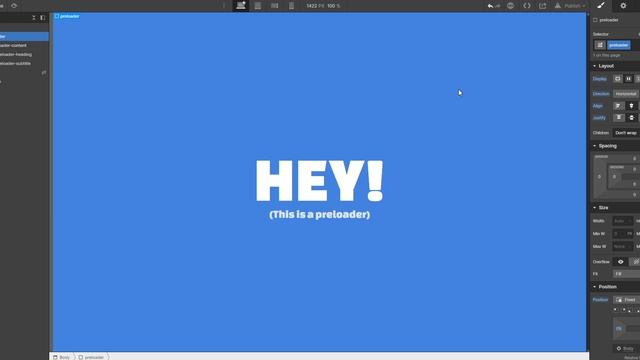Click the Min W input field
The height and width of the screenshot is (360, 640).
click(622, 234)
